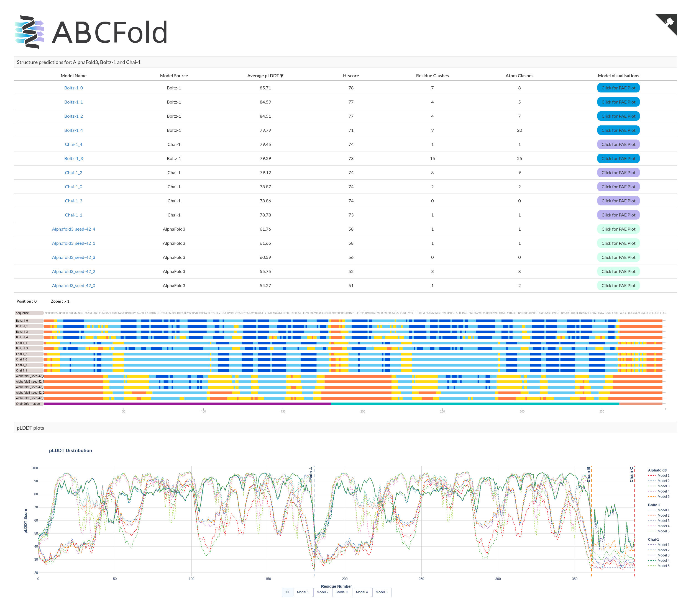Open the Alphafold3_seed-42_4 model link

click(73, 229)
